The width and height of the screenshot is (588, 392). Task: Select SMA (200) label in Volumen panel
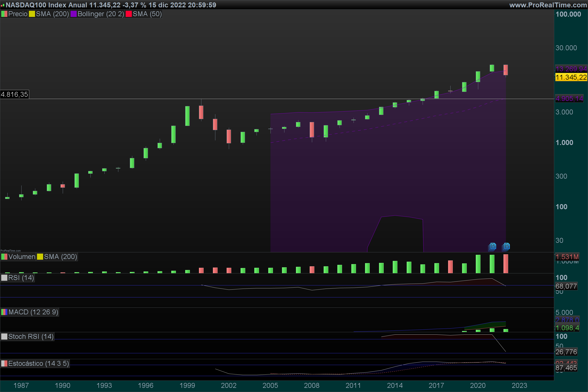[x=60, y=257]
